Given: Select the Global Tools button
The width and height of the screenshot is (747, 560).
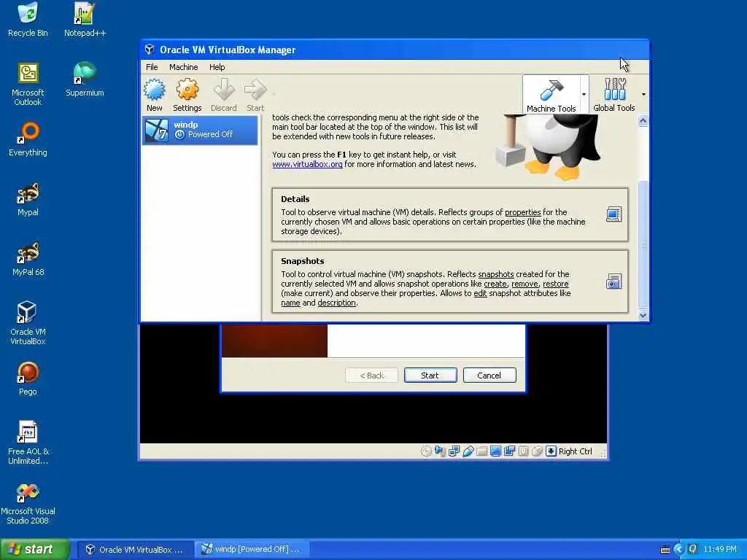Looking at the screenshot, I should click(x=614, y=95).
